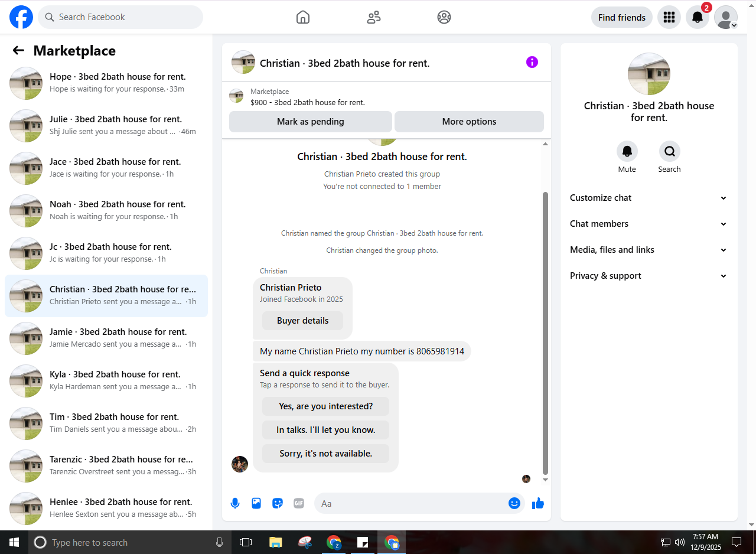The width and height of the screenshot is (756, 554).
Task: Open the Noah conversation
Action: coord(106,211)
